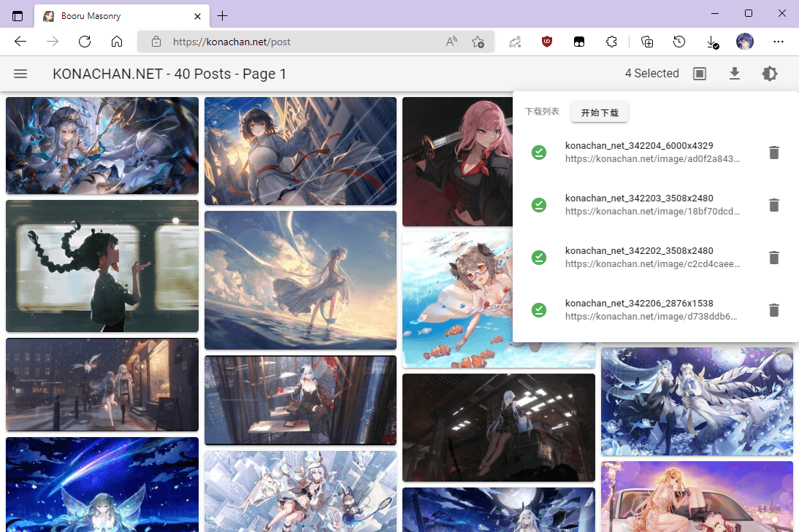Viewport: 799px width, 532px height.
Task: Open the download list icon
Action: 734,74
